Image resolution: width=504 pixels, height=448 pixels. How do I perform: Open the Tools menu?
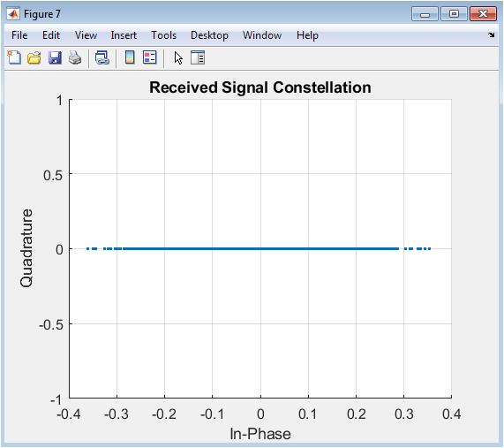(163, 35)
